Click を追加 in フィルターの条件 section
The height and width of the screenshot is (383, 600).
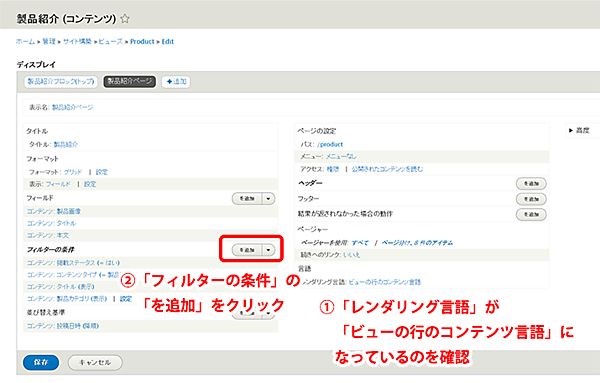point(247,250)
